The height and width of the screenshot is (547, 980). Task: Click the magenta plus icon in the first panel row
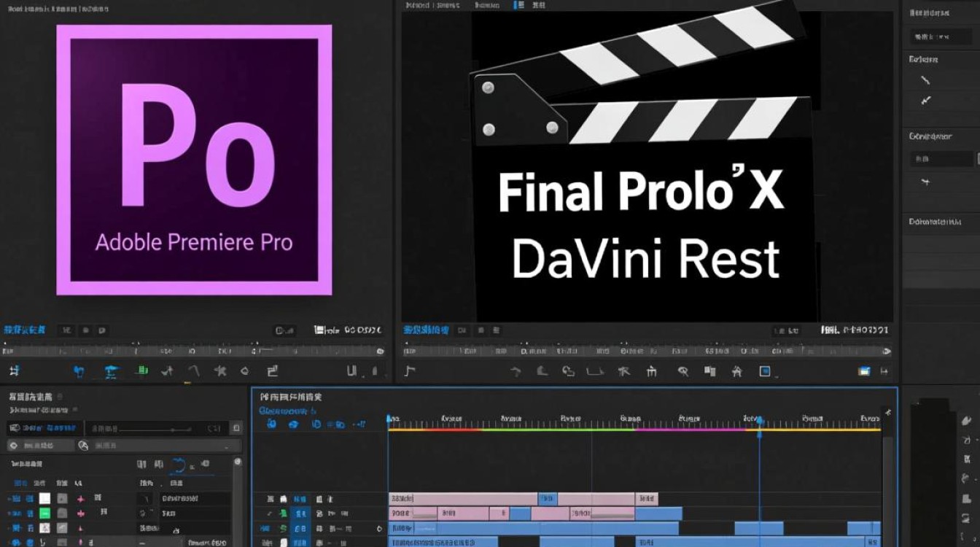pyautogui.click(x=81, y=499)
